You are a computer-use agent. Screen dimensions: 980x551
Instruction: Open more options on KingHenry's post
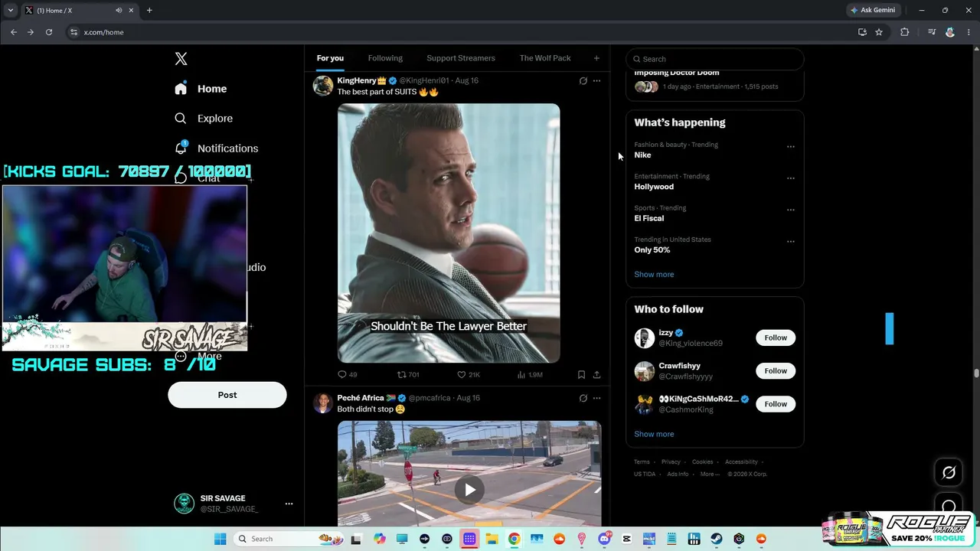tap(596, 80)
